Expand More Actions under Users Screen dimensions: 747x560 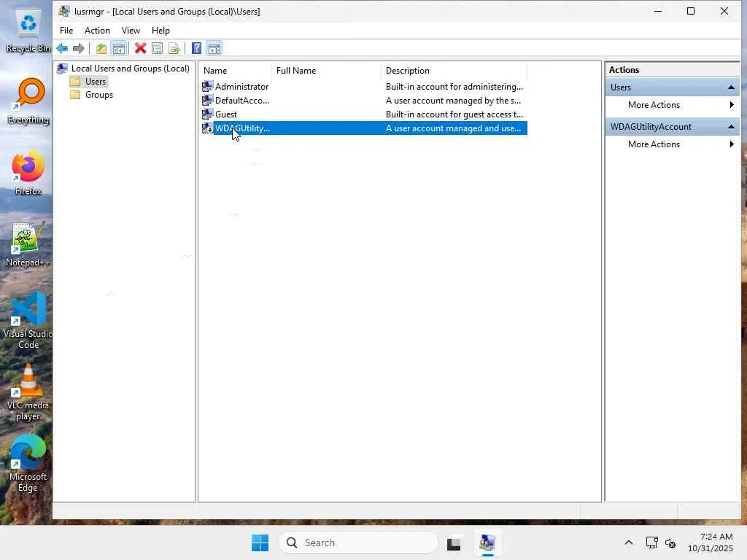click(x=672, y=105)
